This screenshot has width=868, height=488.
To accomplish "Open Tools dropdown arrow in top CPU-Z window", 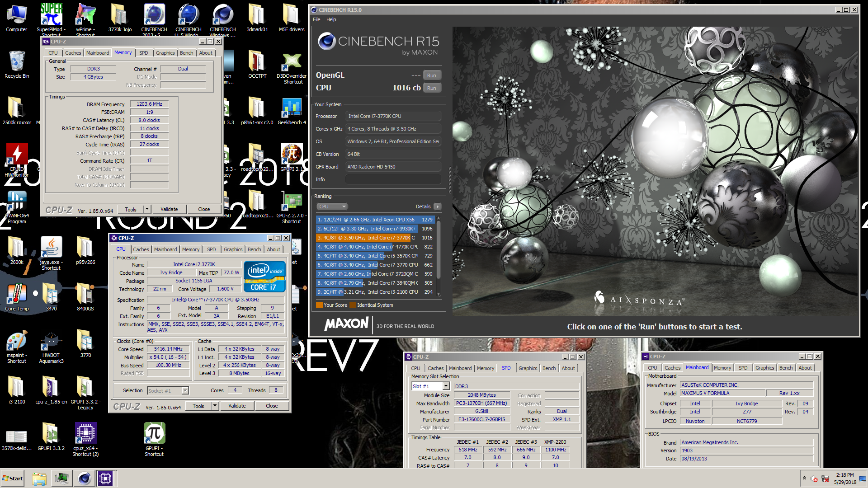I will coord(147,209).
